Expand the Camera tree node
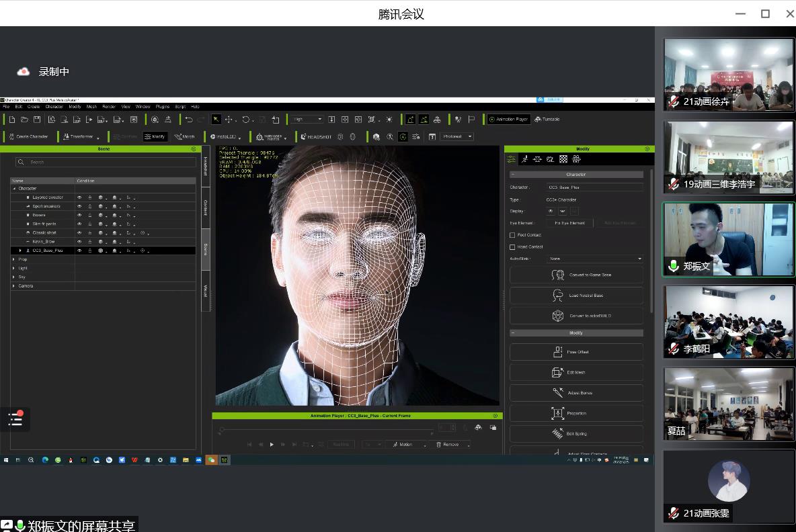This screenshot has height=532, width=796. pyautogui.click(x=14, y=286)
